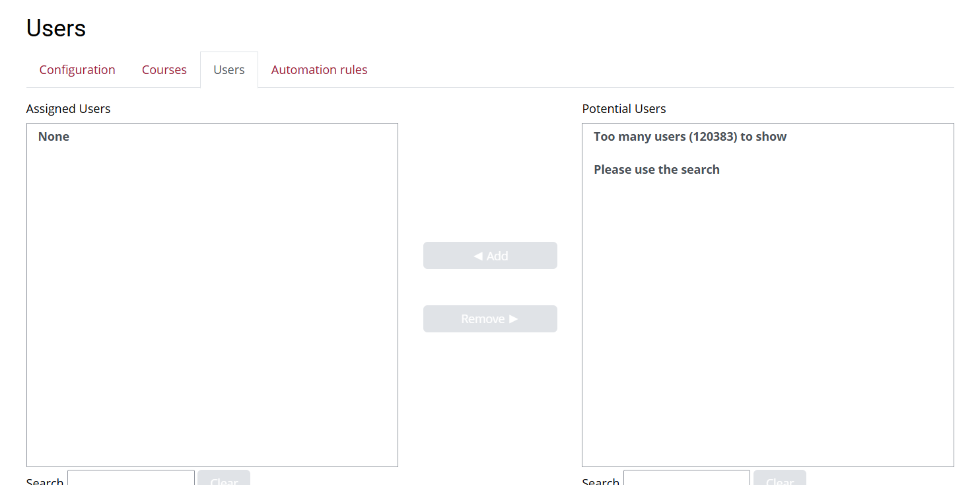
Task: Click inside the Assigned Users list box
Action: pyautogui.click(x=212, y=297)
